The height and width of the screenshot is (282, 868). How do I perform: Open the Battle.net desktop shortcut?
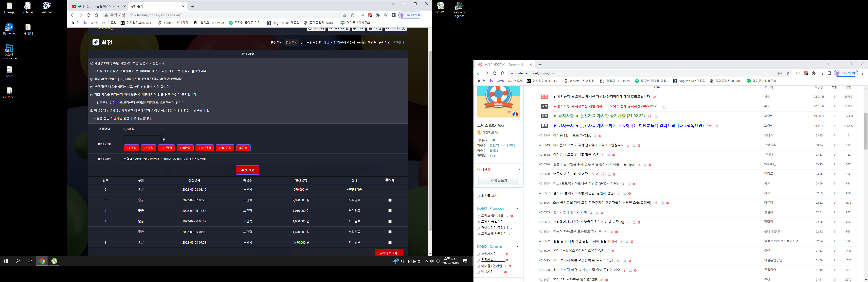(9, 29)
